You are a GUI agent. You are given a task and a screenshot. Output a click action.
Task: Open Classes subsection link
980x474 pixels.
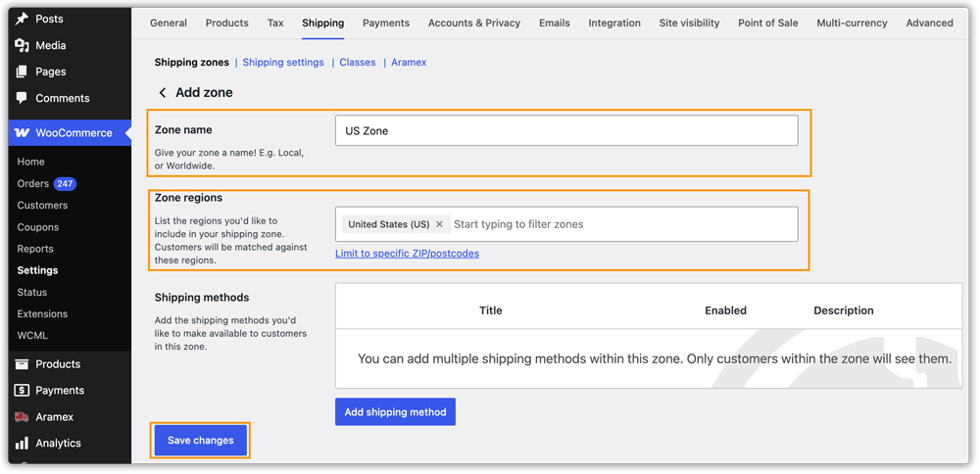[x=358, y=63]
